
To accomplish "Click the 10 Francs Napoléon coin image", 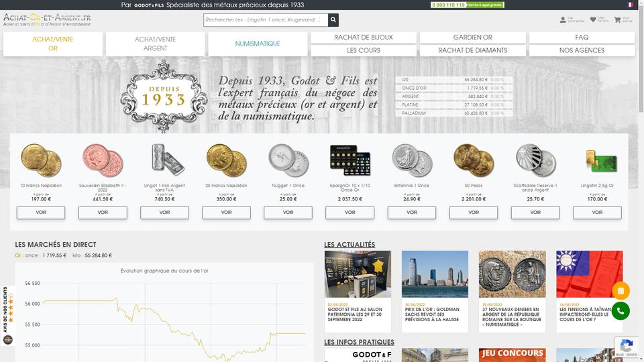I will [41, 160].
